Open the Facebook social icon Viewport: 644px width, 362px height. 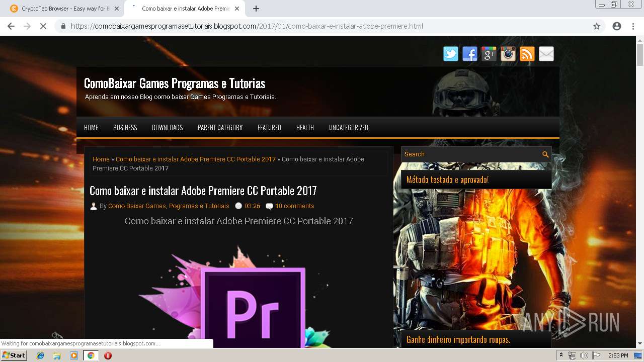(x=469, y=54)
